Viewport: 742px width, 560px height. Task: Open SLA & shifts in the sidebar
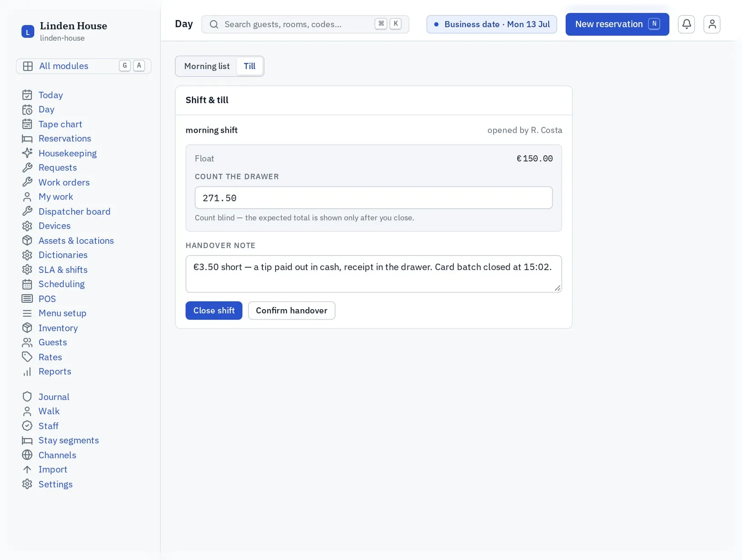(63, 270)
